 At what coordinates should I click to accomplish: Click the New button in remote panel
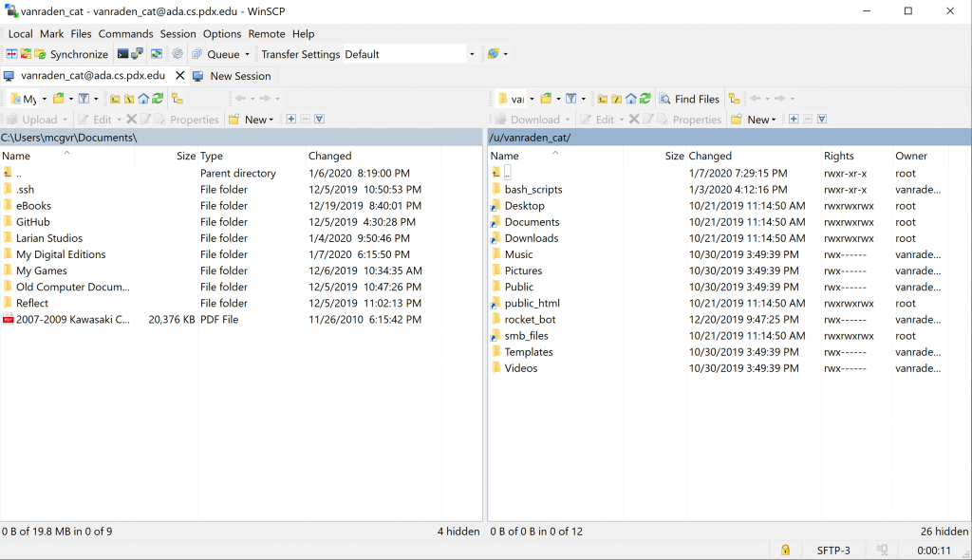754,120
